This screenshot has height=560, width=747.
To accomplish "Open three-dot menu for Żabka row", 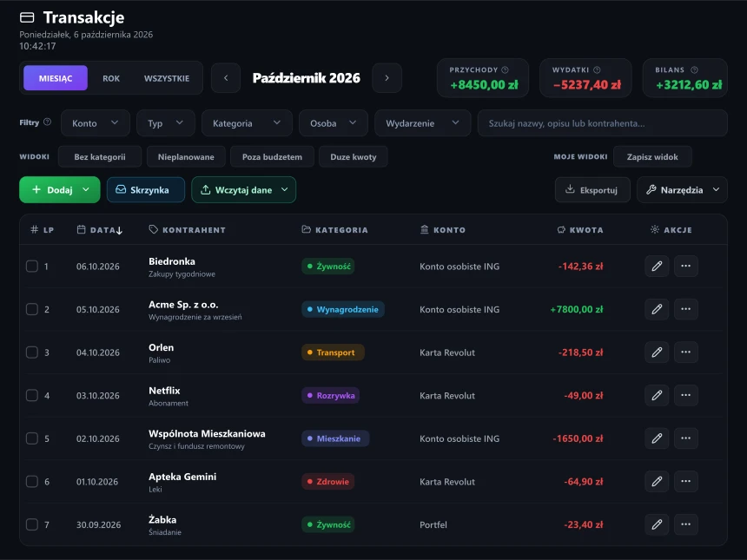I will [x=686, y=524].
